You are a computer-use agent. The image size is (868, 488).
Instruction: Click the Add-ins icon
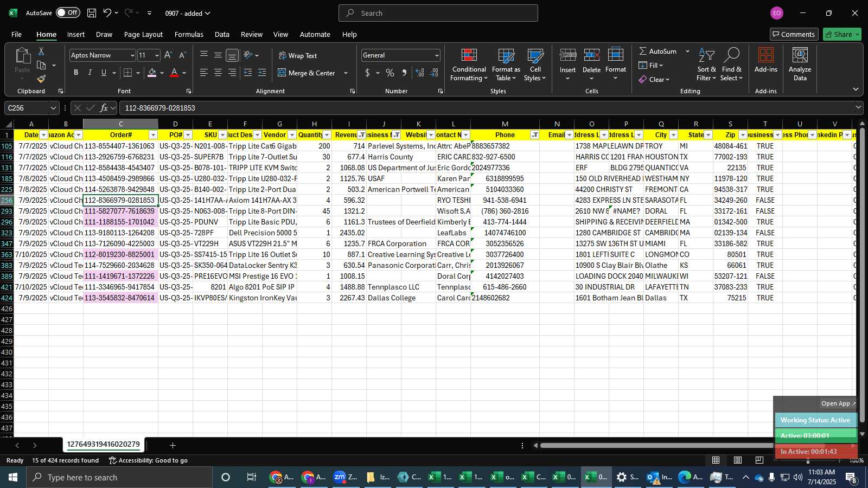click(x=766, y=60)
